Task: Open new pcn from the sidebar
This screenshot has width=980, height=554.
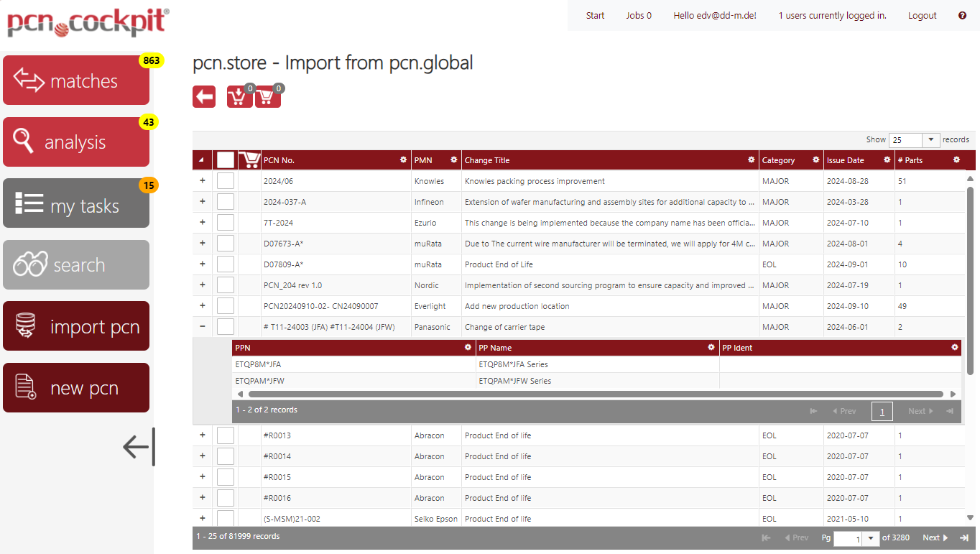Action: coord(75,387)
